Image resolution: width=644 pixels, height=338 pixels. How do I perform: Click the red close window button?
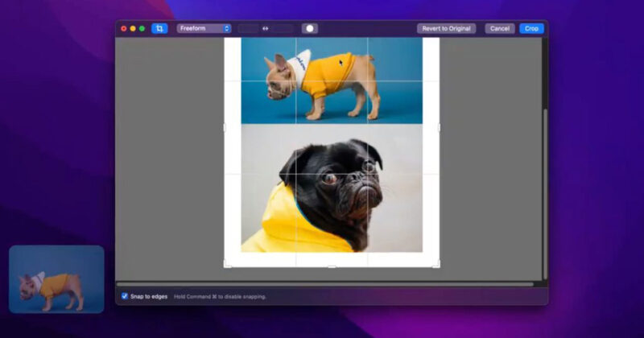point(124,28)
